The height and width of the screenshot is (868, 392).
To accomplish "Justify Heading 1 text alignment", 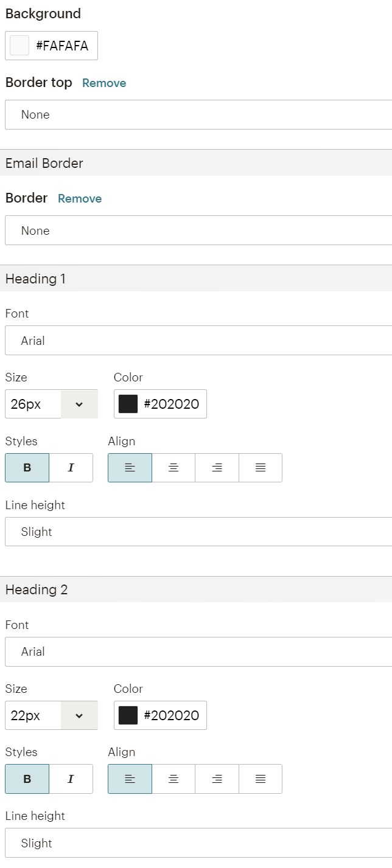I will (x=261, y=468).
